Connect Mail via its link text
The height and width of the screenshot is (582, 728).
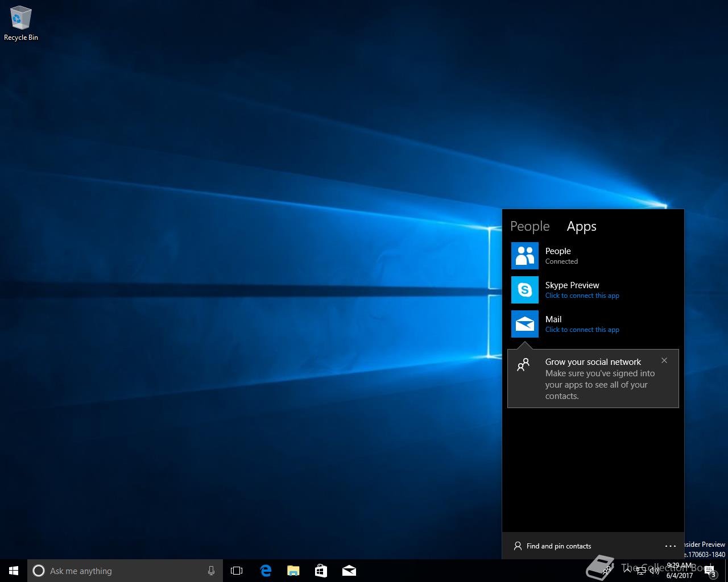tap(582, 330)
